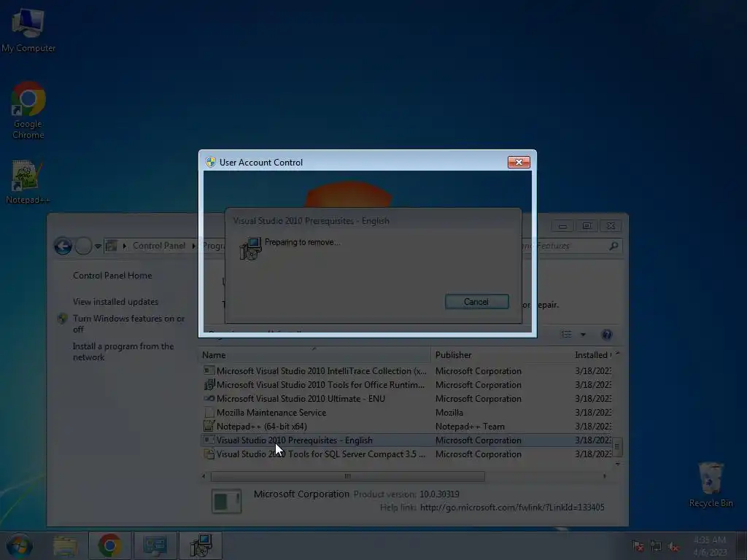Click the down arrow of the vertical scrollbar
Screen dimensions: 747x560
[617, 464]
